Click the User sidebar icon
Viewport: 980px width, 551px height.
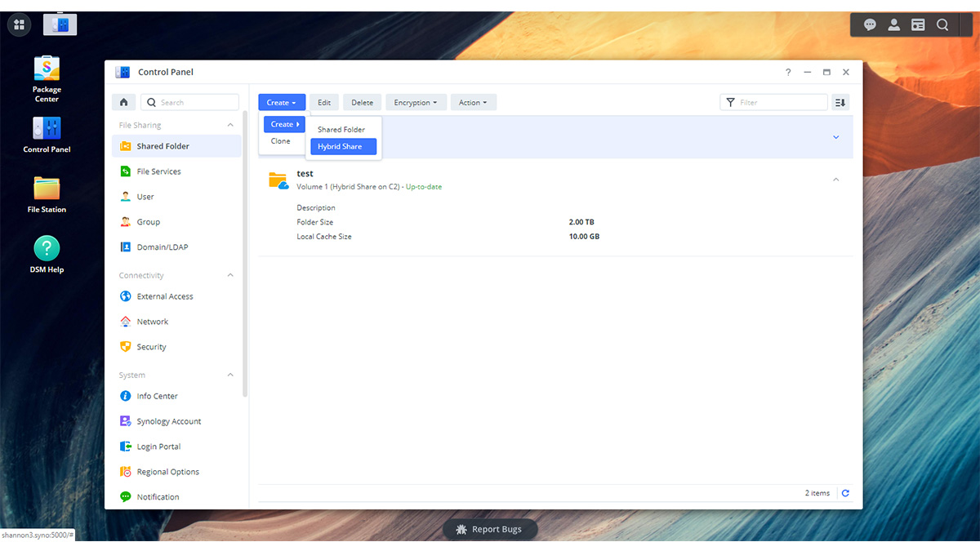click(x=125, y=197)
